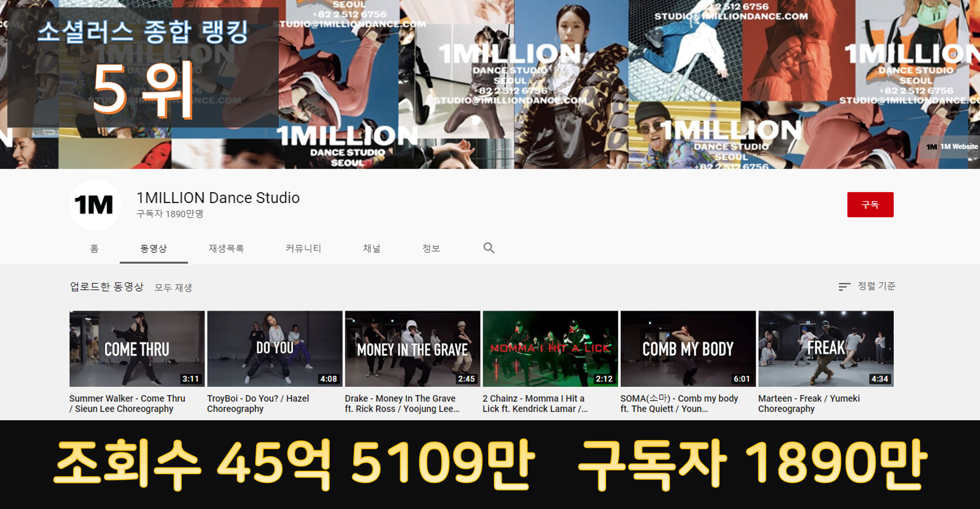This screenshot has width=980, height=509.
Task: Open Drake - Money In The Grave title
Action: 402,404
